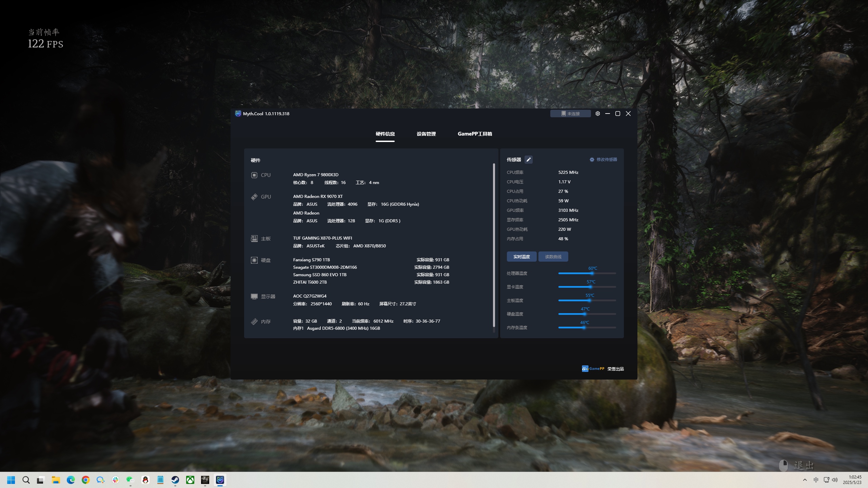Click the GPU card icon
The width and height of the screenshot is (868, 488).
[254, 197]
